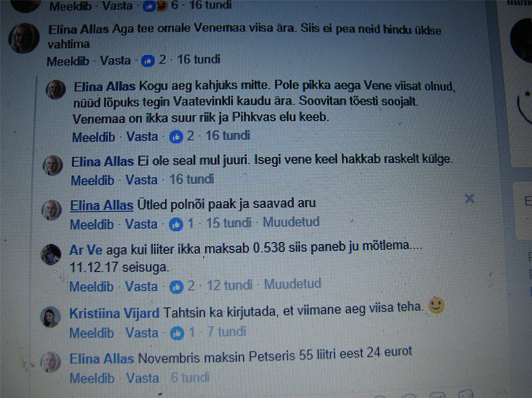Click Vasta under vene keel comment

coord(141,180)
